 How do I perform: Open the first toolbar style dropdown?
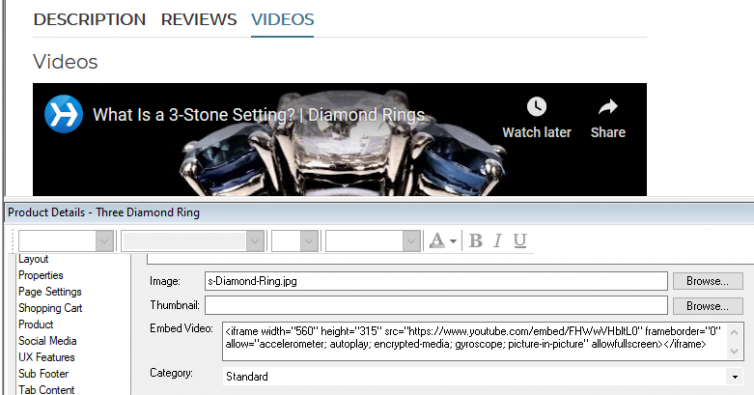[66, 241]
